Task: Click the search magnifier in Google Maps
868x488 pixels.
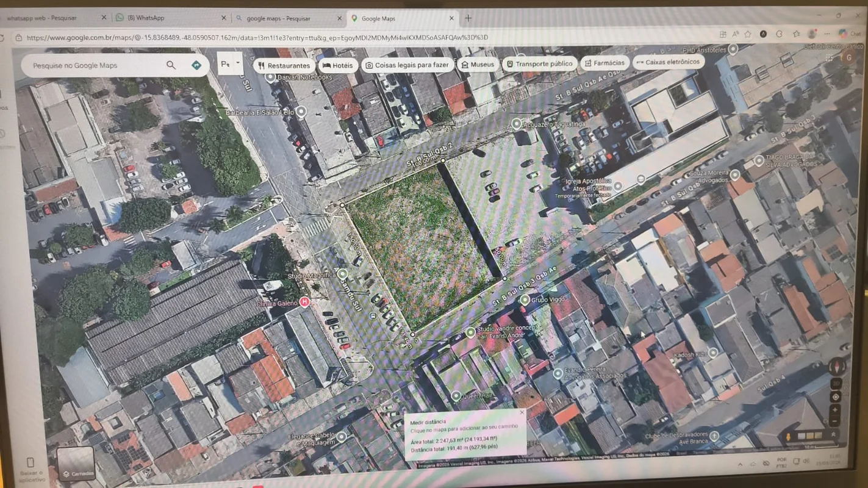Action: click(171, 65)
